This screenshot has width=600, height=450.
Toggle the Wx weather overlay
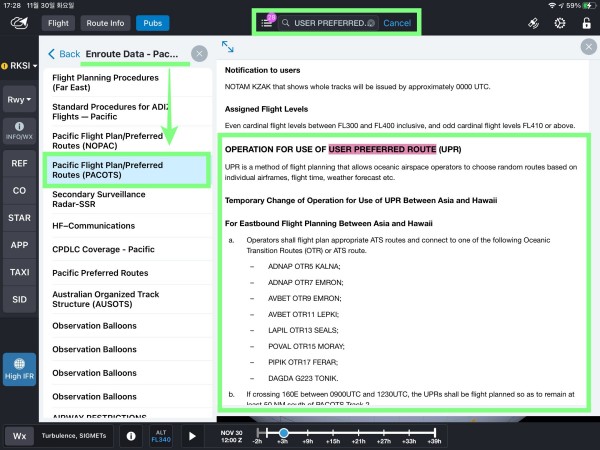tap(19, 436)
